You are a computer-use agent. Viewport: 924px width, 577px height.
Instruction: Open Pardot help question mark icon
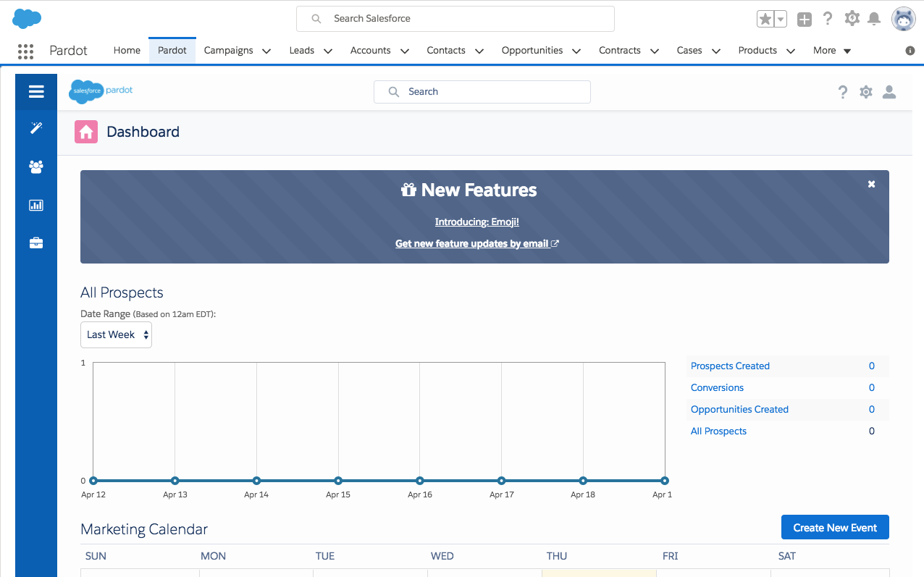click(x=843, y=92)
